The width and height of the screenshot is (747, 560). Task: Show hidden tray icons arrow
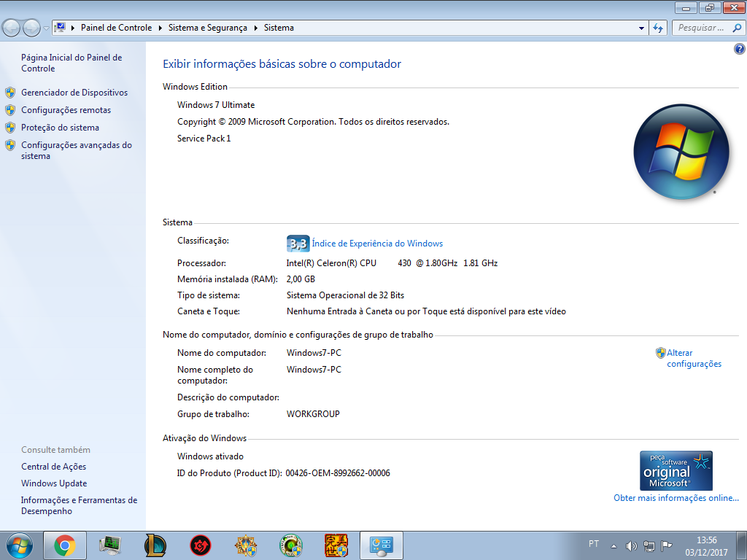614,545
